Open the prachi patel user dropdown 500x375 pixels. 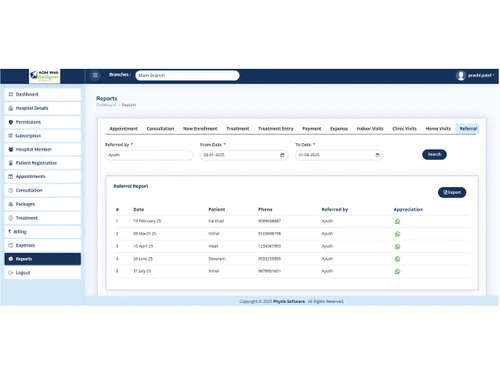pyautogui.click(x=481, y=76)
